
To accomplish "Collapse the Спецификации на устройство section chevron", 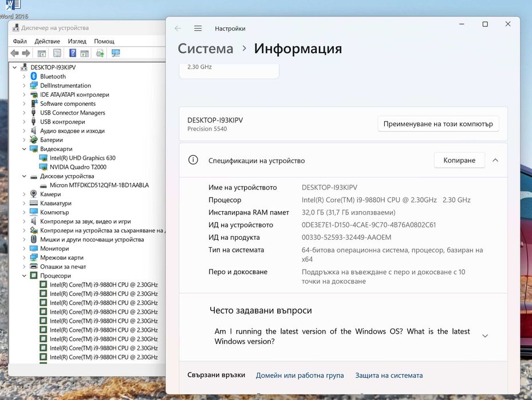I will pos(495,160).
